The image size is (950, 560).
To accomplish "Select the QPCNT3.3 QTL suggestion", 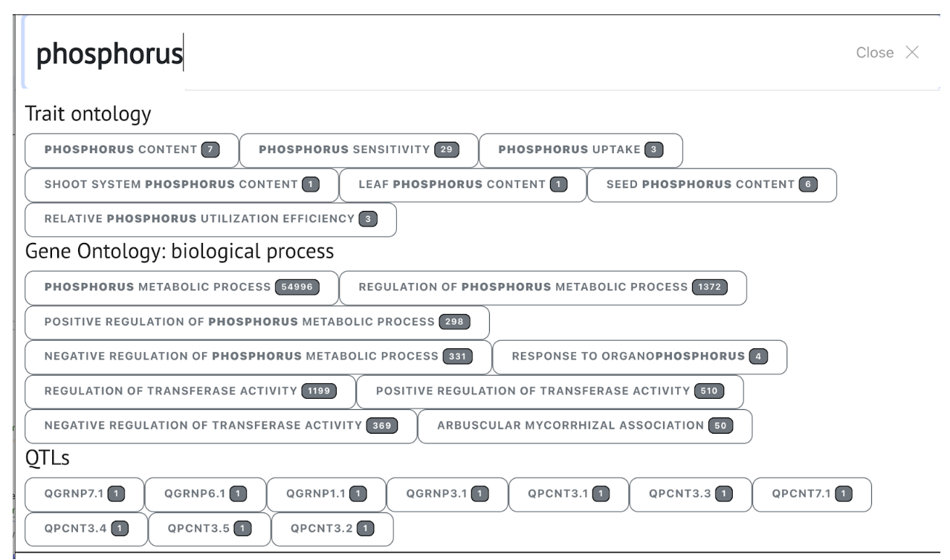I will pos(690,494).
